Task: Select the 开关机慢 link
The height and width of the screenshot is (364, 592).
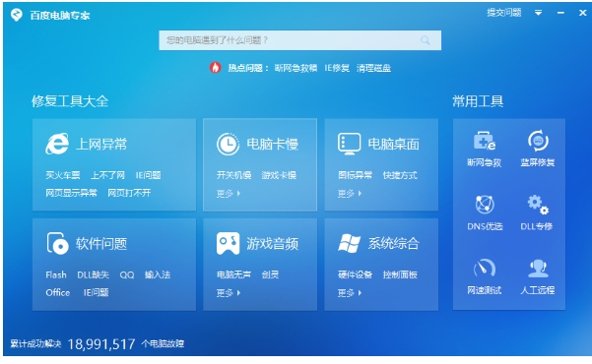Action: (233, 175)
